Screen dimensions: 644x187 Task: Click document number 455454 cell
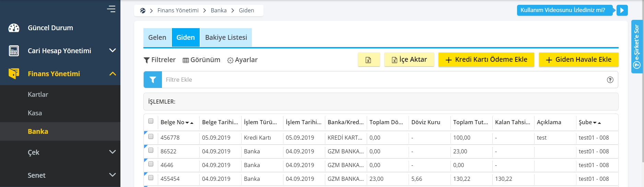click(x=170, y=179)
